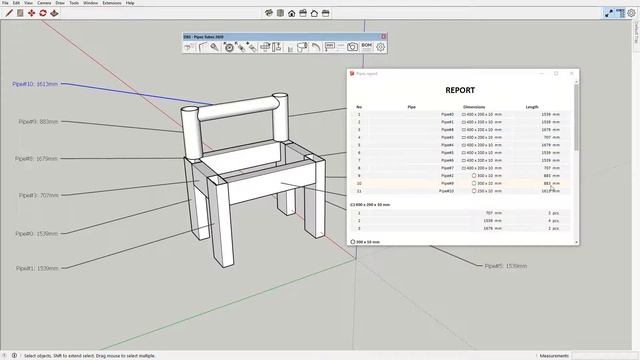The height and width of the screenshot is (360, 640).
Task: Click the Pipe column header
Action: (x=411, y=107)
